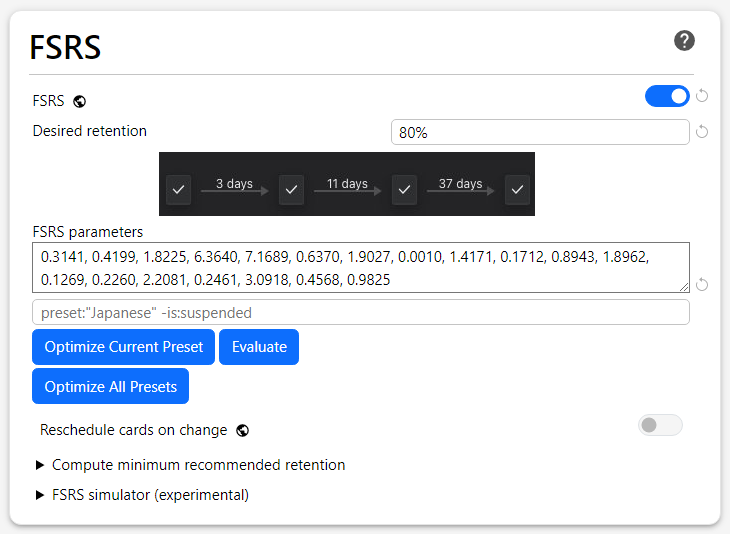
Task: Expand FSRS simulator (experimental) section
Action: click(x=150, y=495)
